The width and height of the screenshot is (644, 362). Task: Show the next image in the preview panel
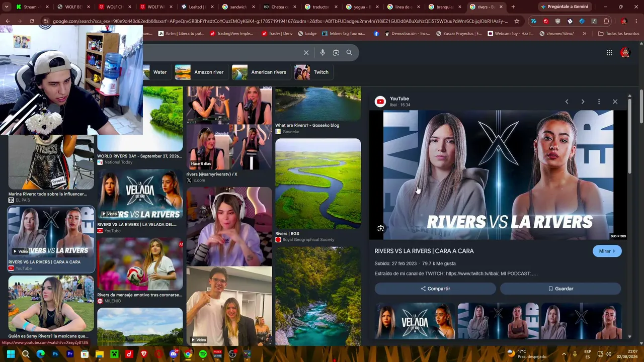583,102
